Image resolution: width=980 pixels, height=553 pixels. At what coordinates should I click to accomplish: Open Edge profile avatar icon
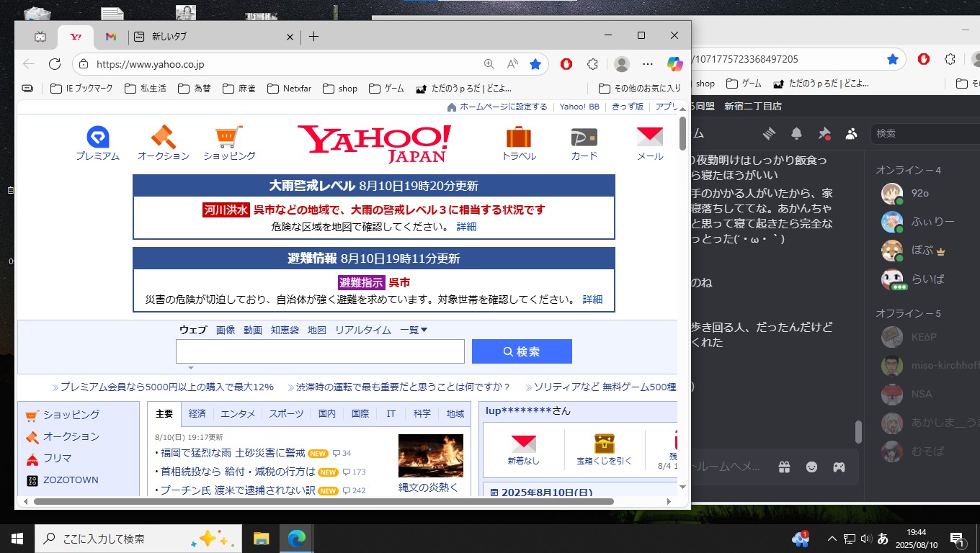coord(621,64)
